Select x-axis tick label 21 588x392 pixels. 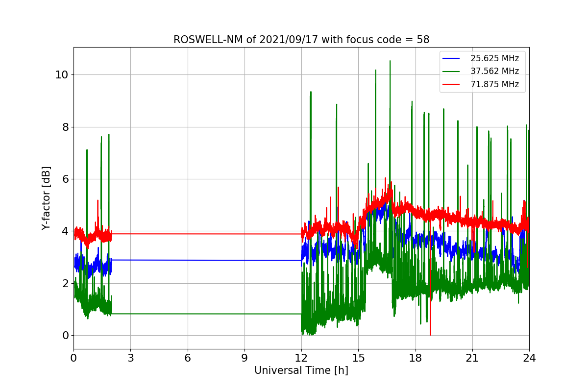coord(472,358)
